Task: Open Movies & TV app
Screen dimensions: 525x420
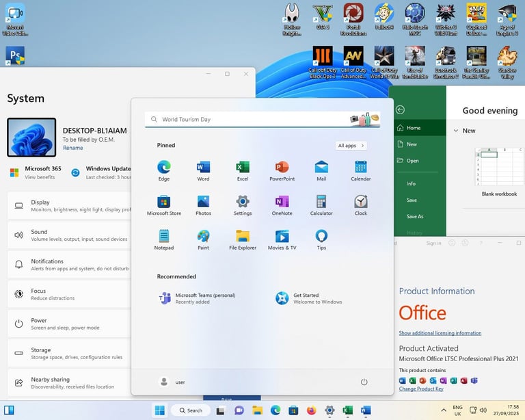Action: 282,240
